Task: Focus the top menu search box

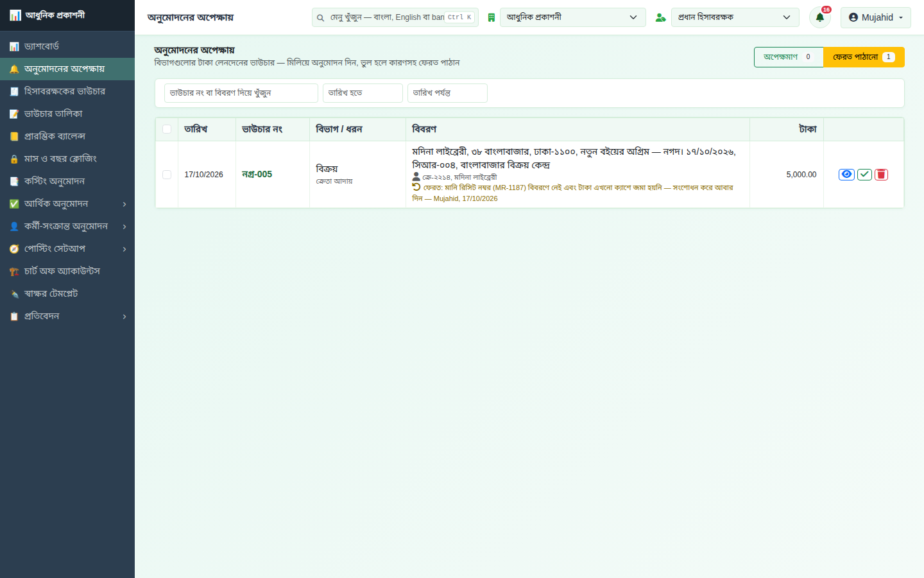Action: [x=395, y=17]
